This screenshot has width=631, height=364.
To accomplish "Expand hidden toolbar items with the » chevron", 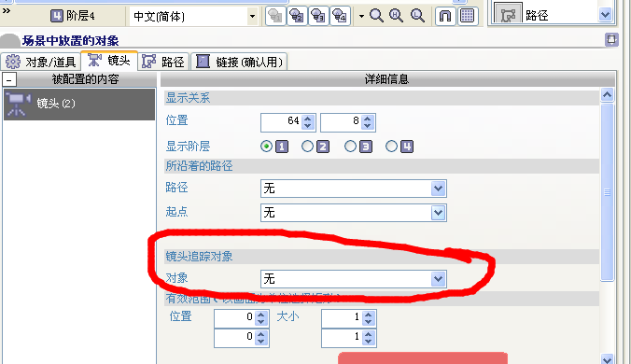I will coord(6,11).
